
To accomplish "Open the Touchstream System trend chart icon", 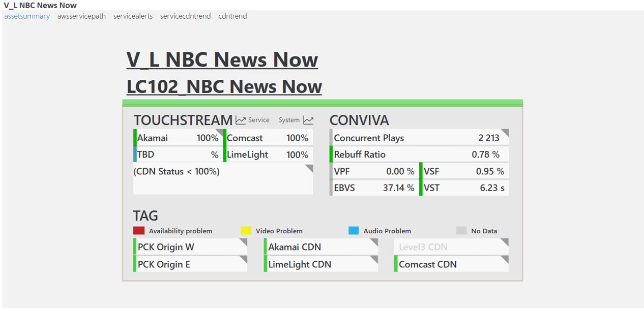I will click(308, 120).
